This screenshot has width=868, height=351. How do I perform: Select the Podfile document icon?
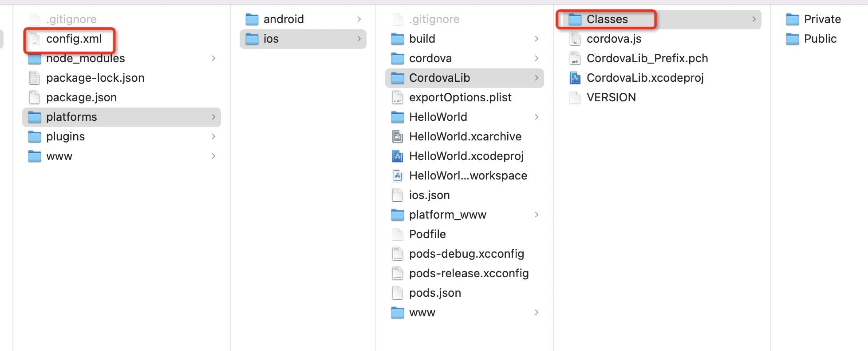(397, 234)
